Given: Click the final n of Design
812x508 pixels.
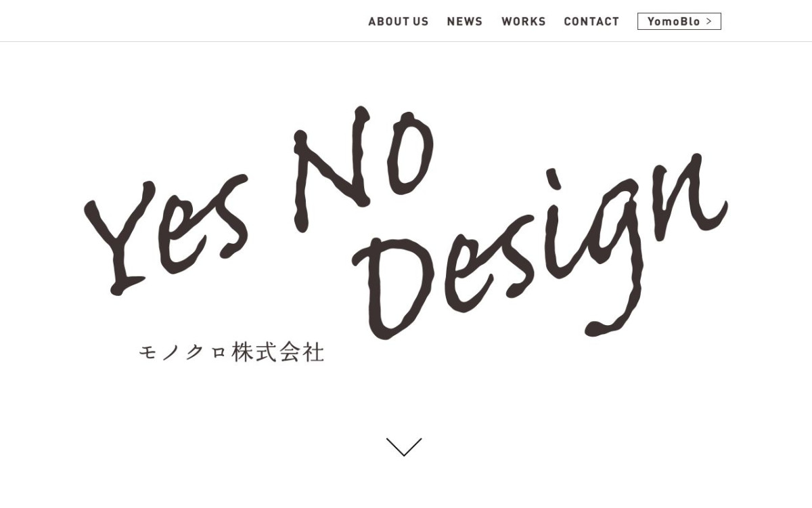Looking at the screenshot, I should [683, 196].
